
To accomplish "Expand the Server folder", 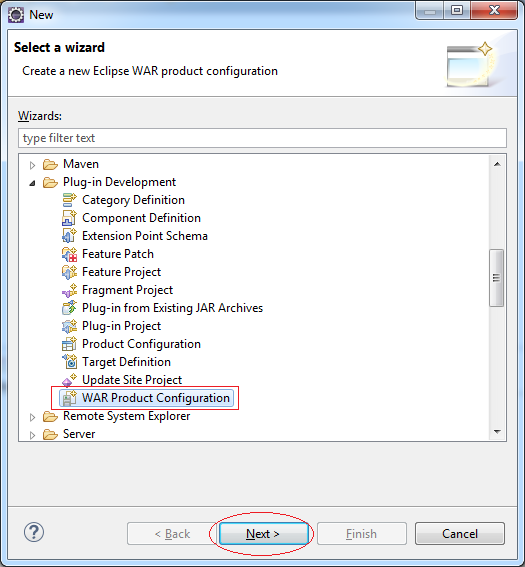I will [x=33, y=435].
